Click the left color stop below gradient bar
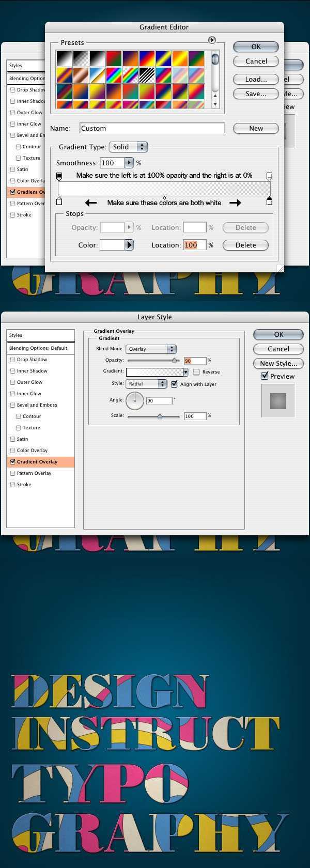The image size is (310, 868). (x=59, y=202)
